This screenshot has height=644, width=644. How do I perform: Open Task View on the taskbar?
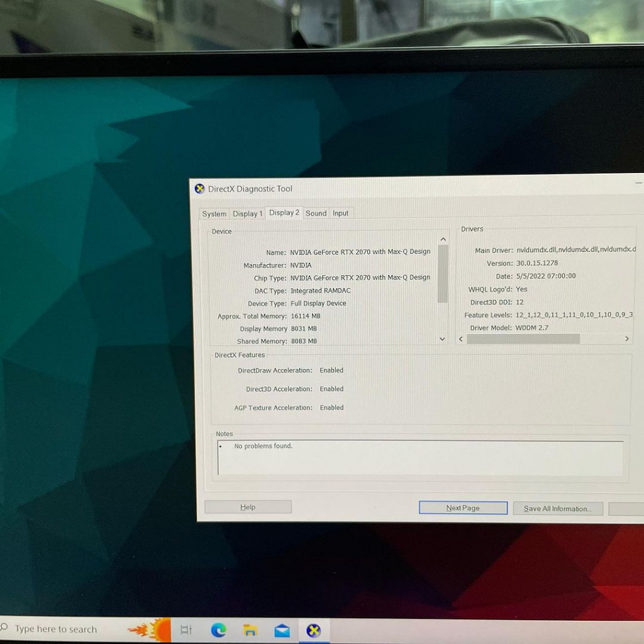pos(186,629)
